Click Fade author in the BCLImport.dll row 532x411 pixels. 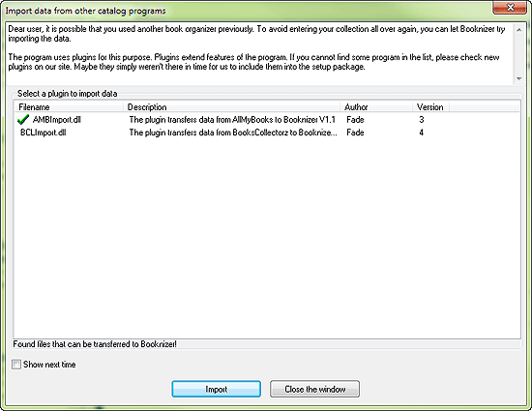(355, 132)
